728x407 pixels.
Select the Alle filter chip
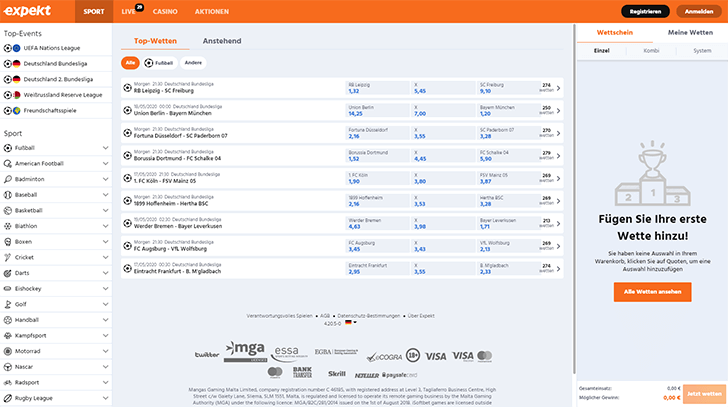coord(130,63)
